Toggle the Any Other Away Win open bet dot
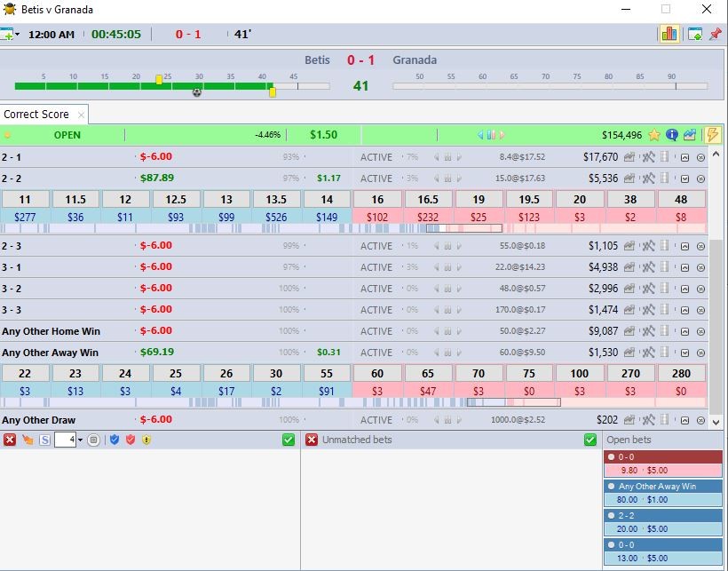728x571 pixels. [x=612, y=486]
